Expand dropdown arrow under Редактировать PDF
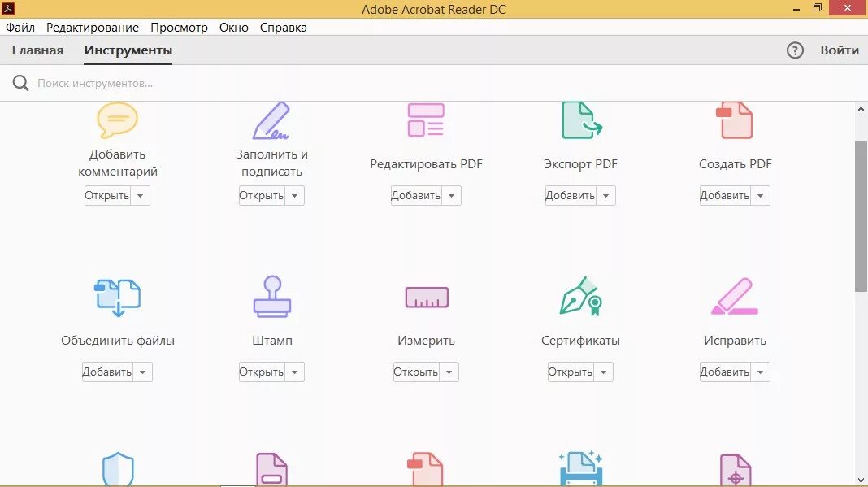Image resolution: width=868 pixels, height=487 pixels. click(x=452, y=196)
